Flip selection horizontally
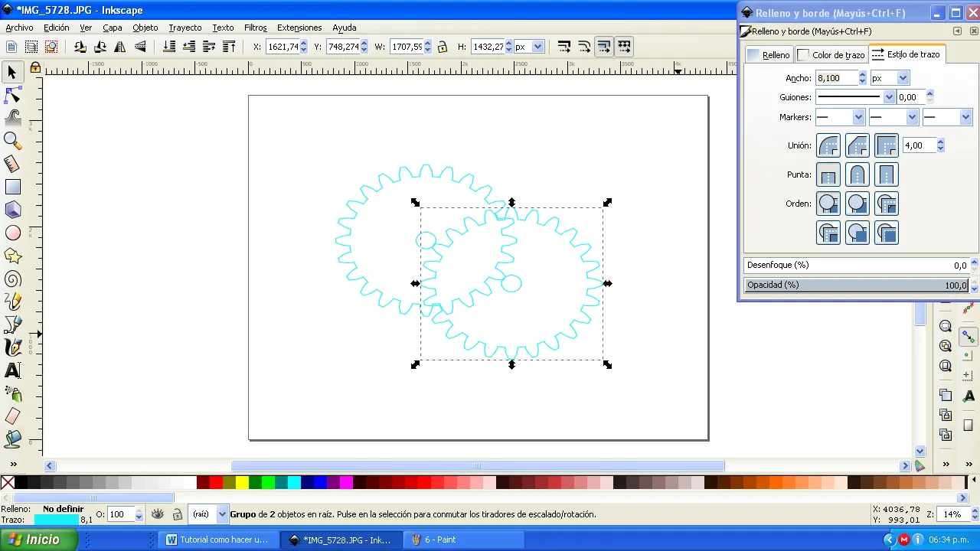Screen dimensions: 980x551 (x=120, y=47)
